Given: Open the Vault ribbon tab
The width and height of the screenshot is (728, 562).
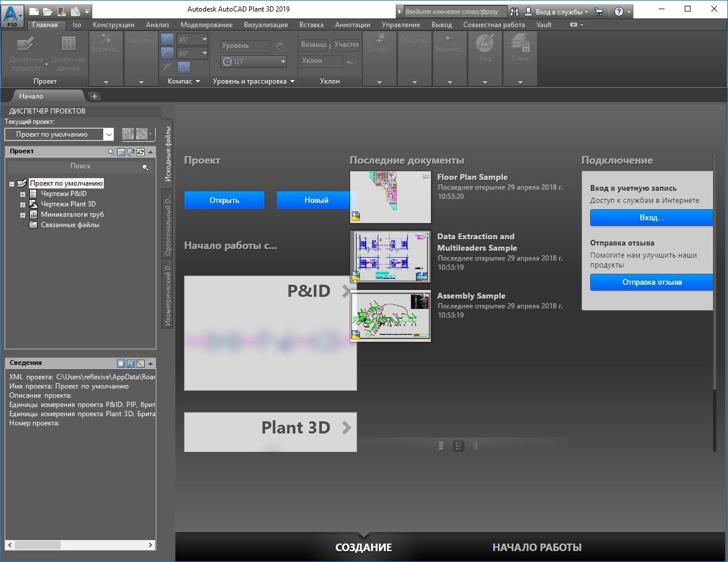Looking at the screenshot, I should click(543, 25).
